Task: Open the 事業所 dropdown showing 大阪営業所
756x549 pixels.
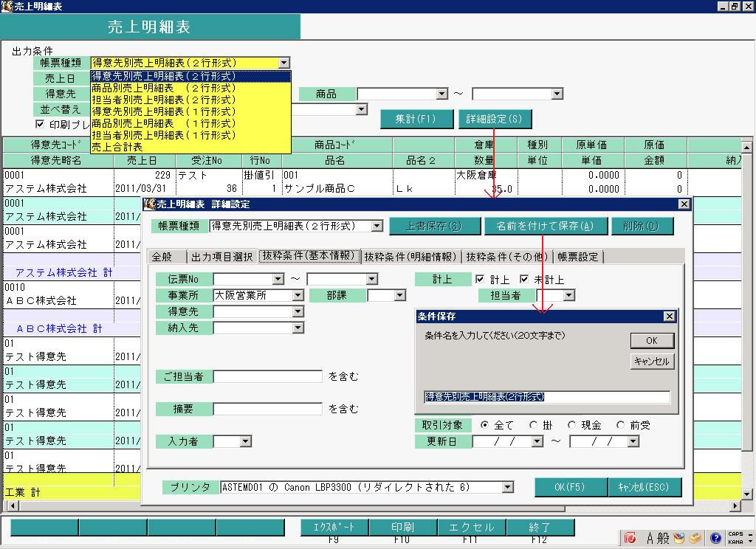Action: coord(298,295)
